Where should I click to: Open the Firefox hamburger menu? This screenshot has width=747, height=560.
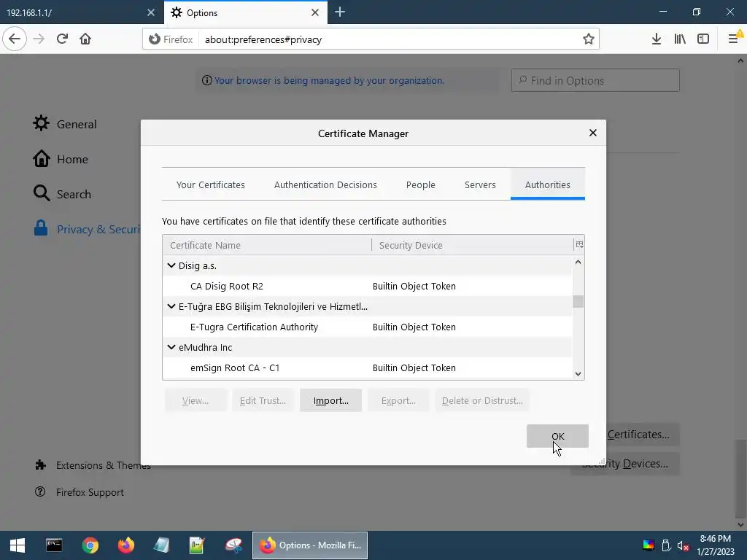tap(733, 39)
